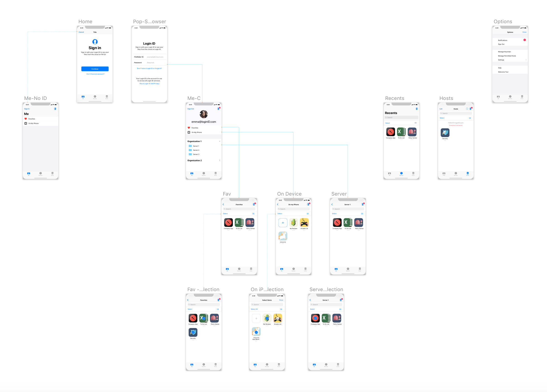
Task: Click the plus add tile on On my iPhone screen
Action: [x=283, y=223]
